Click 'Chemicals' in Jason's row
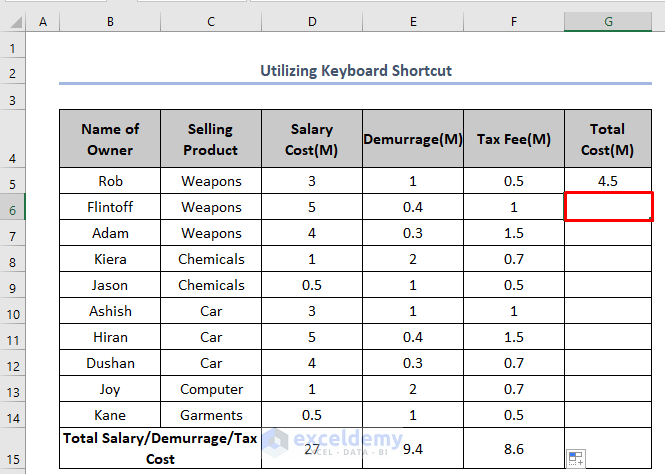 [x=211, y=285]
